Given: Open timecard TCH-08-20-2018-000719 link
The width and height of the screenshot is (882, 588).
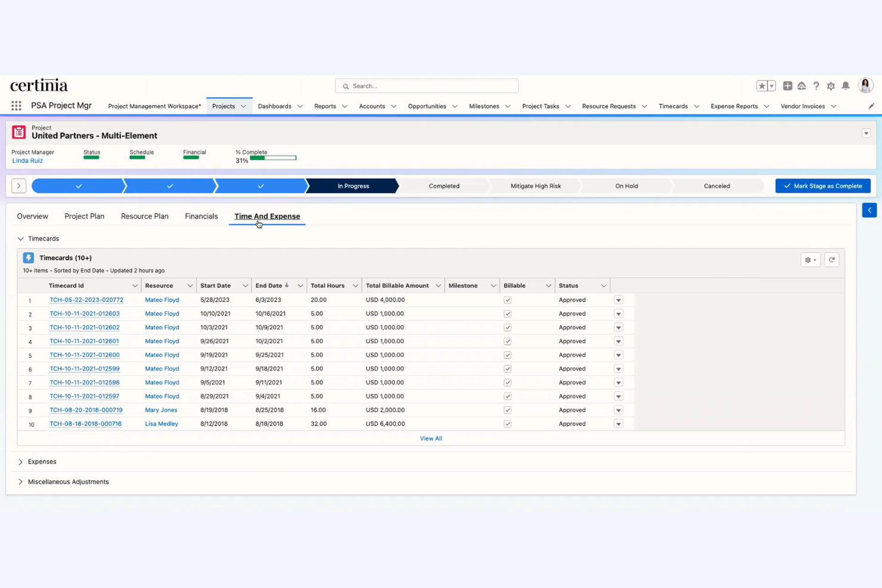Looking at the screenshot, I should click(86, 410).
